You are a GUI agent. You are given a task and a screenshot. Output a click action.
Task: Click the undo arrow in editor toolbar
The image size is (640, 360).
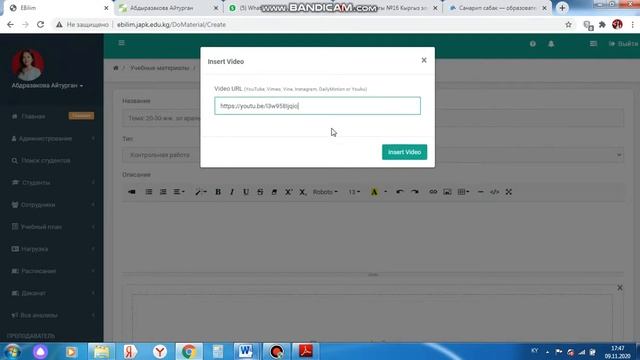pyautogui.click(x=400, y=192)
